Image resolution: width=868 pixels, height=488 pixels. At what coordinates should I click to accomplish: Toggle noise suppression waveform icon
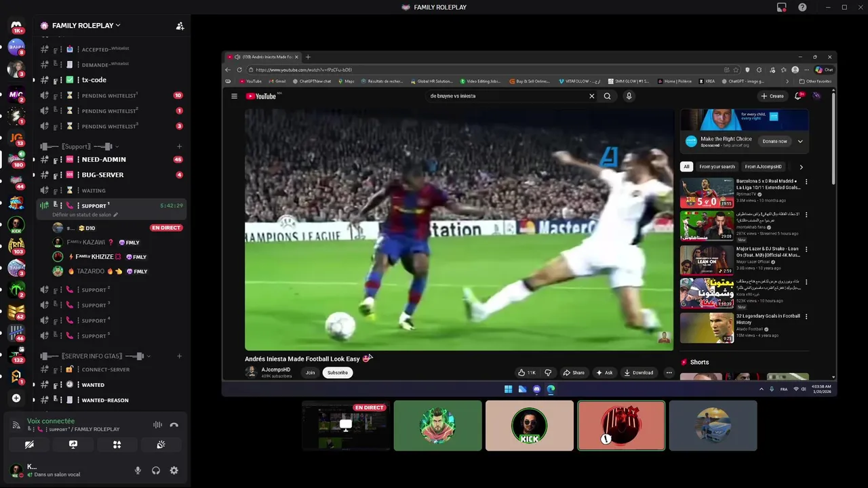tap(157, 425)
